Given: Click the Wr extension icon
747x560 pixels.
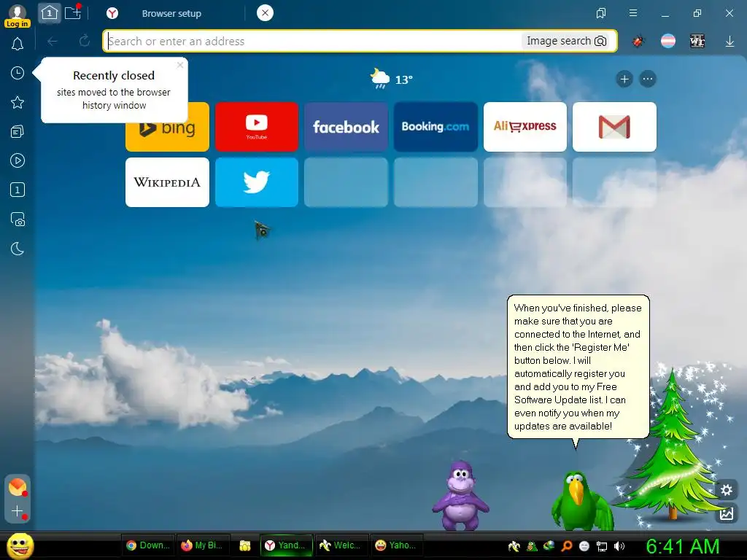Looking at the screenshot, I should [697, 41].
